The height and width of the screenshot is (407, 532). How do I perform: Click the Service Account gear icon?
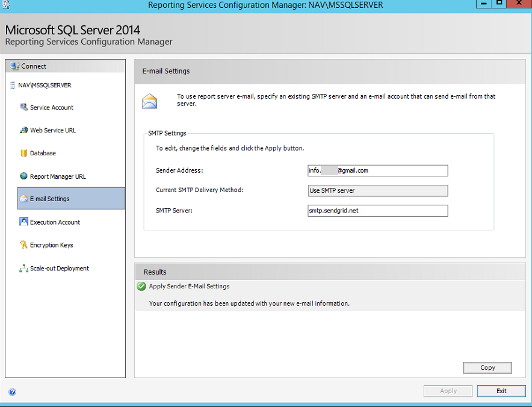pos(24,107)
